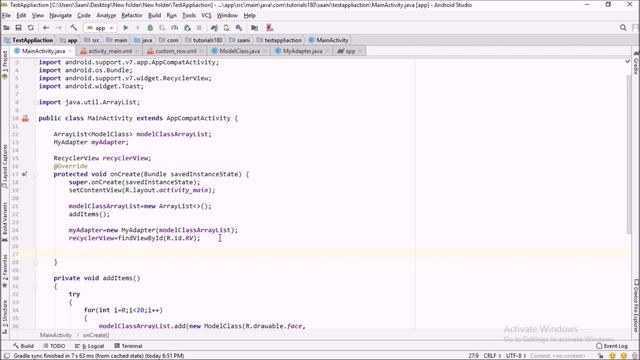Image resolution: width=640 pixels, height=360 pixels.
Task: Open the Terminal tool window
Action: pyautogui.click(x=129, y=346)
